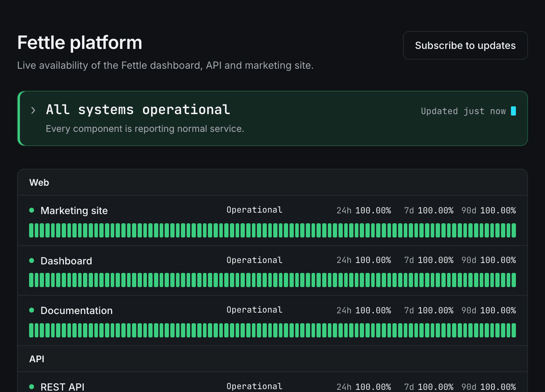Click the cyan indicator beside Updated just now

[513, 111]
